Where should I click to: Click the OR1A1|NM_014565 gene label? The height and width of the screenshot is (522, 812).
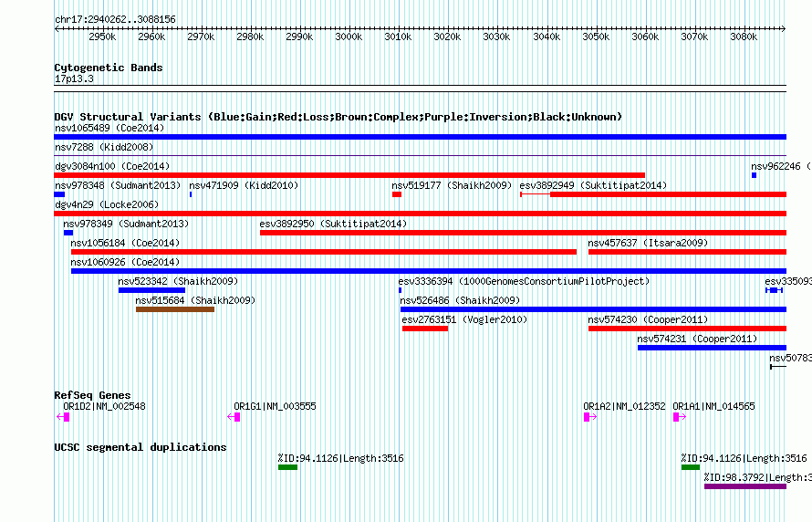click(x=713, y=406)
